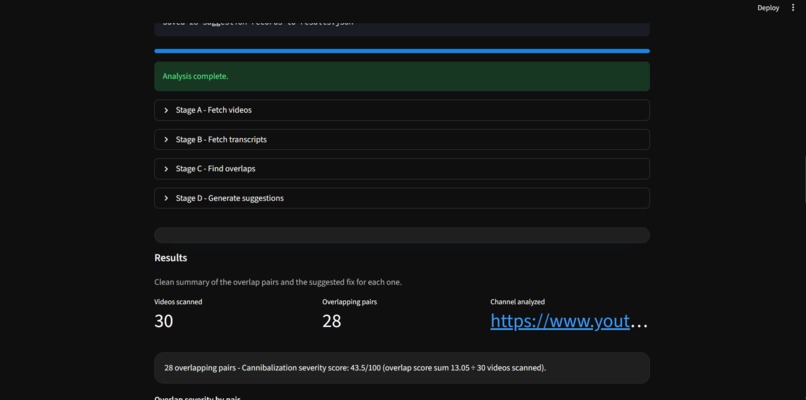Click the clean summary description text
The height and width of the screenshot is (400, 806).
click(278, 282)
